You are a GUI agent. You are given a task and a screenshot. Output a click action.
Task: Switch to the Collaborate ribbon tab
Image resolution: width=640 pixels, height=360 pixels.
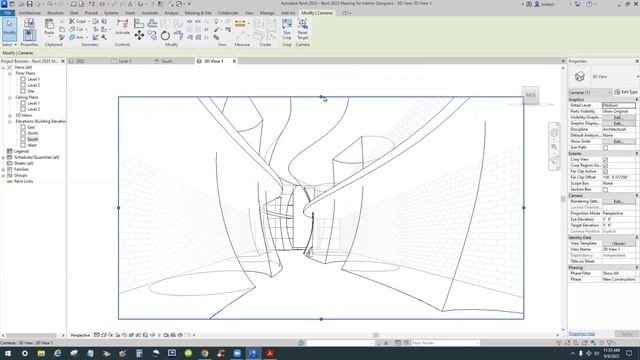228,13
